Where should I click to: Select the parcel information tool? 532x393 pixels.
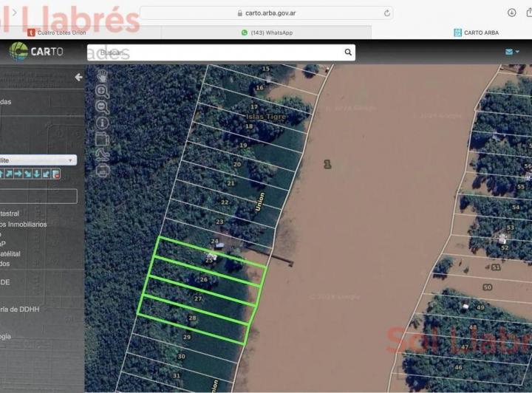[x=102, y=123]
